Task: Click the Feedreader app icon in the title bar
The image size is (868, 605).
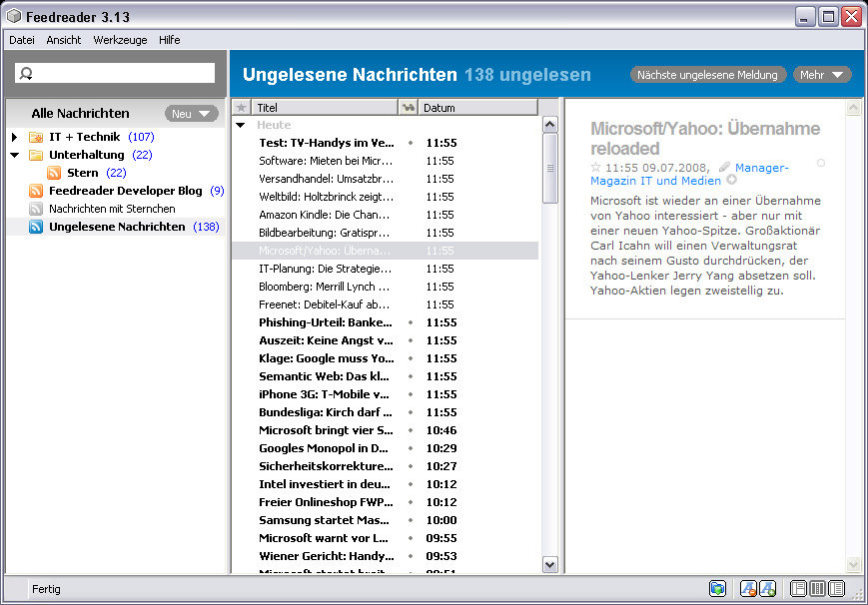Action: point(14,17)
